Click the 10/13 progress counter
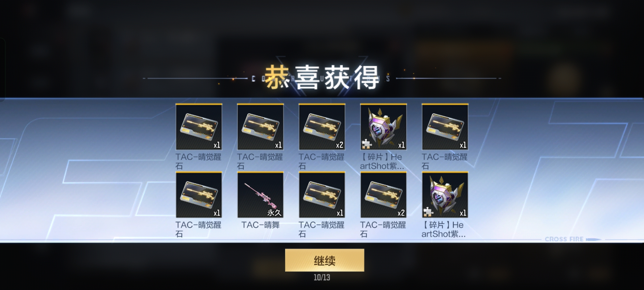 (x=322, y=277)
